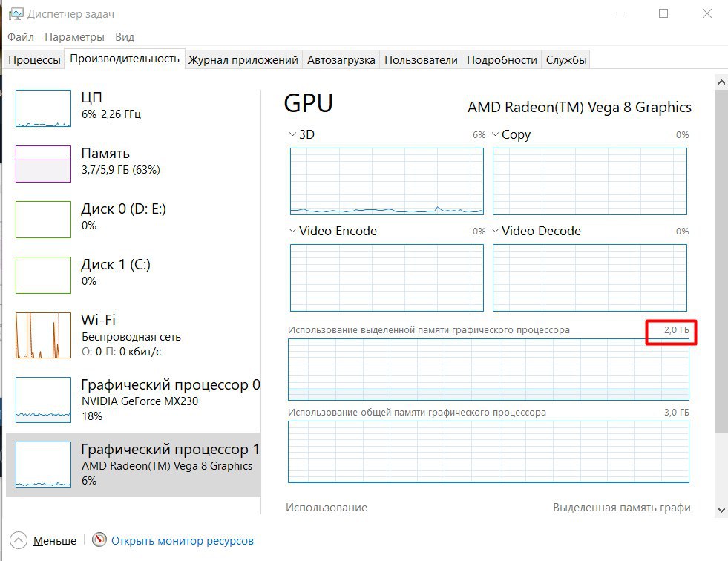The image size is (728, 561).
Task: Click the vertical scrollbar thumb
Action: point(721,262)
